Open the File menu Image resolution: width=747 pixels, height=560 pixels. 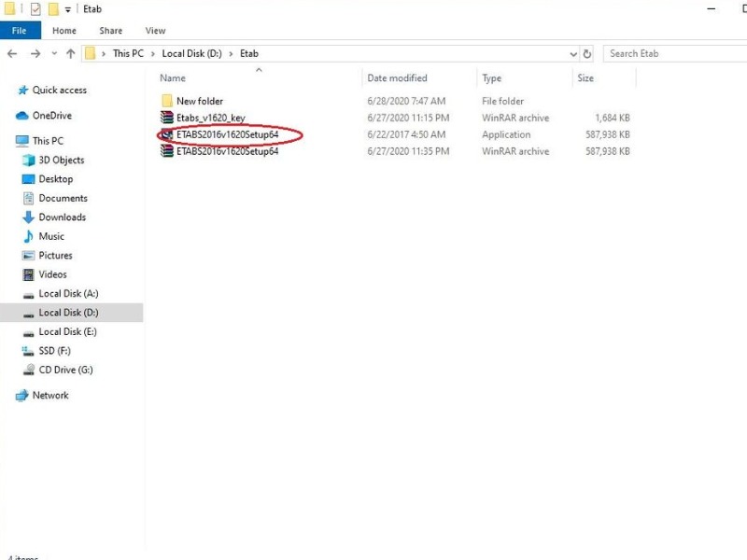(20, 30)
